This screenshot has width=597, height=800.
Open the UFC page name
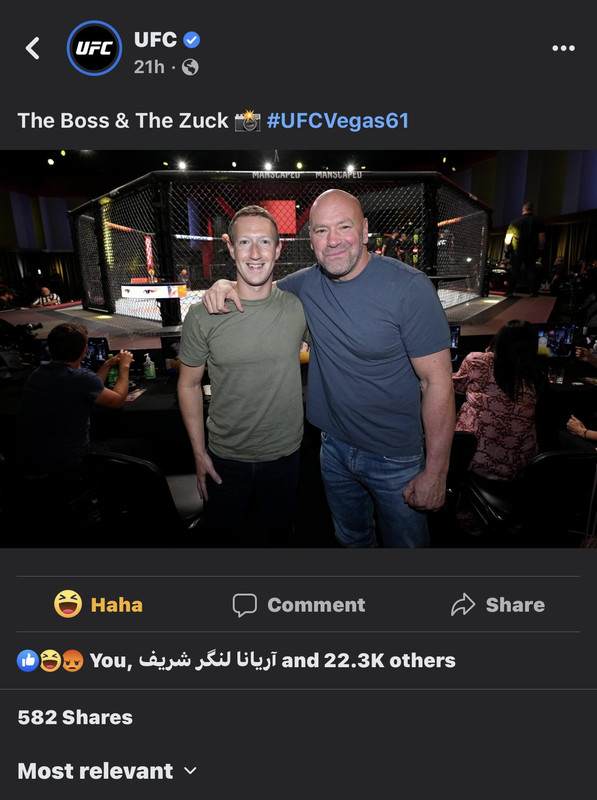[156, 39]
